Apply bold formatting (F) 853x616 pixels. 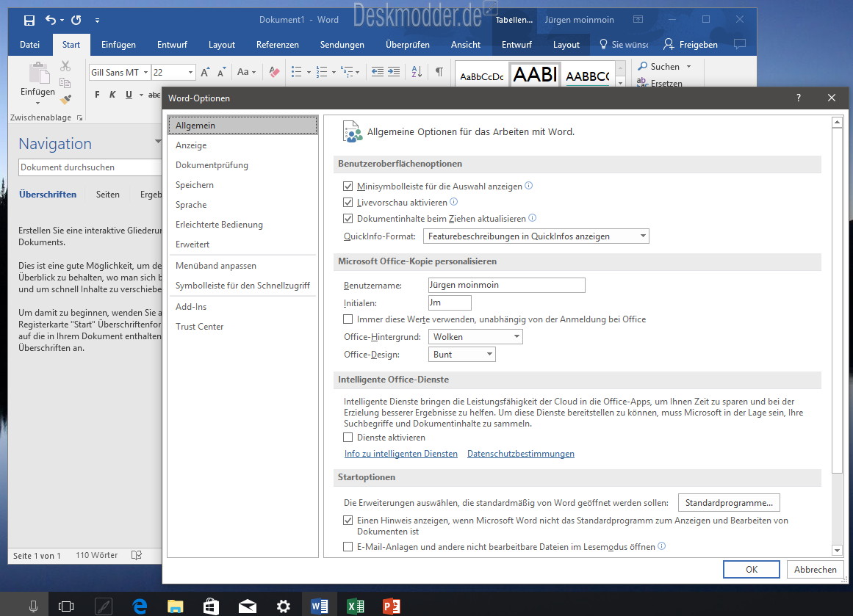click(x=98, y=95)
